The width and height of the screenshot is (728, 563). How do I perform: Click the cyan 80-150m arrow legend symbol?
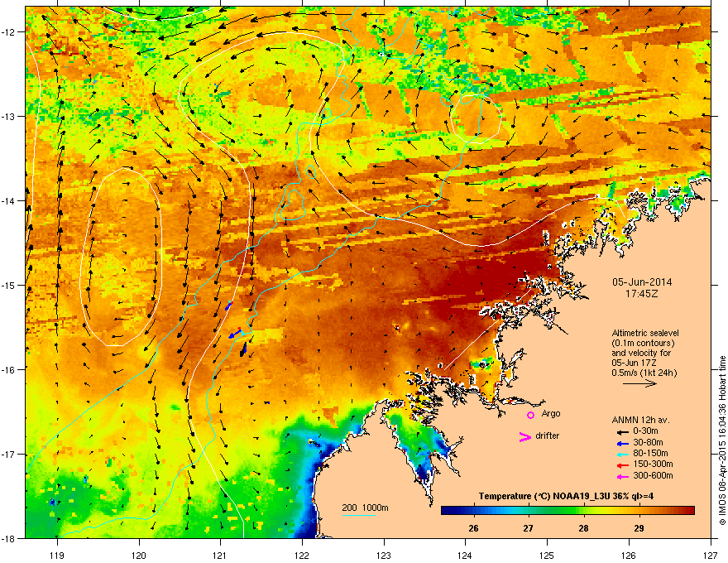pos(623,455)
